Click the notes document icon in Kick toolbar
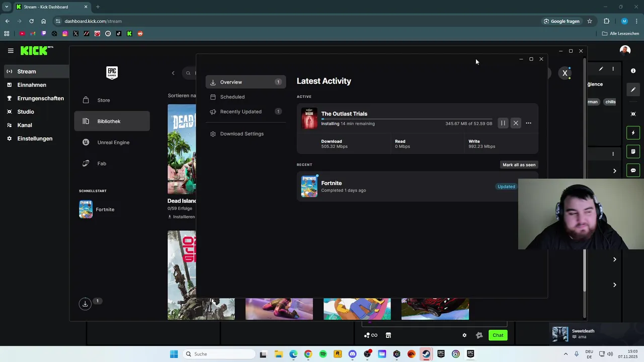The height and width of the screenshot is (362, 644). [633, 151]
